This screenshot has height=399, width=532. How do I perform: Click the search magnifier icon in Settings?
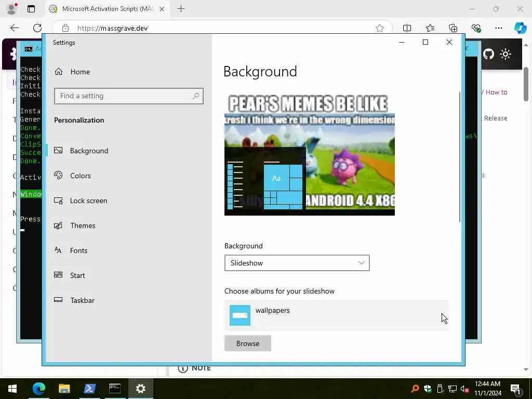(196, 96)
